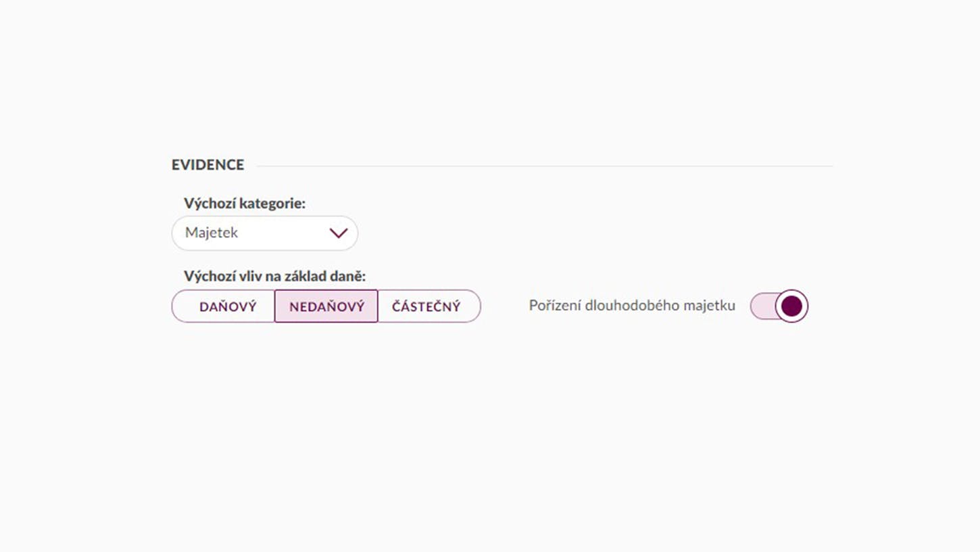The height and width of the screenshot is (552, 980).
Task: Disable the long-term asset acquisition toggle
Action: pos(779,306)
